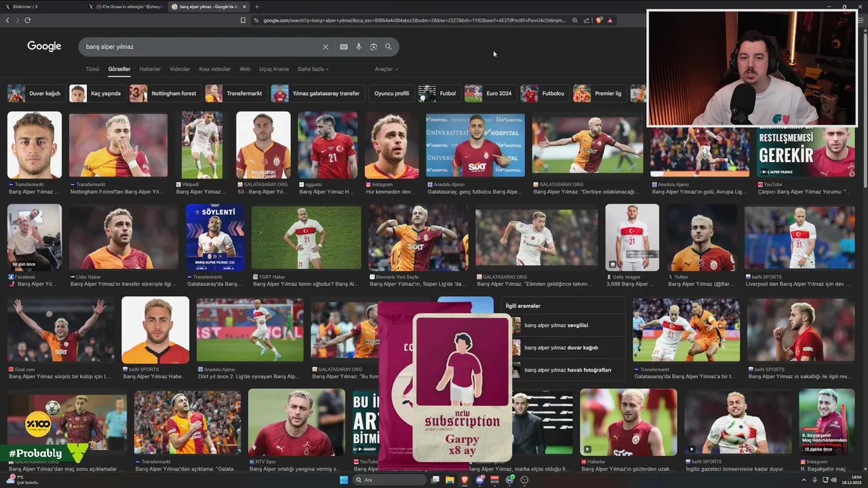Open the Tümü results tab
868x488 pixels.
click(x=92, y=69)
